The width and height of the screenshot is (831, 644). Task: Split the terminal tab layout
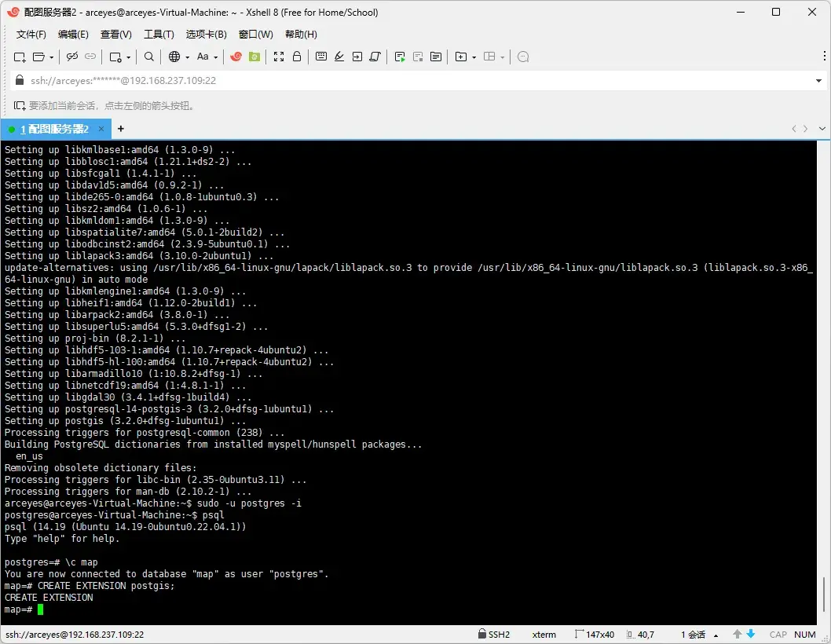(489, 57)
